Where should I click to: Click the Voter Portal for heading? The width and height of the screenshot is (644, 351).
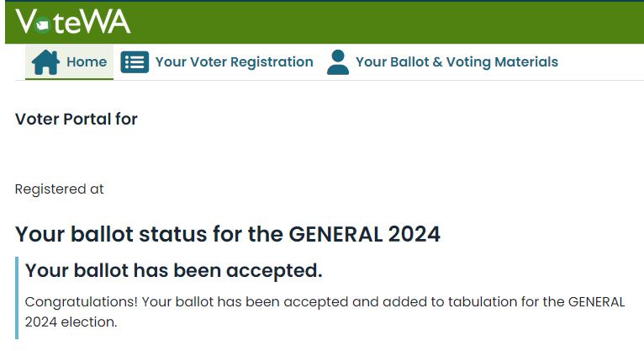click(x=76, y=120)
